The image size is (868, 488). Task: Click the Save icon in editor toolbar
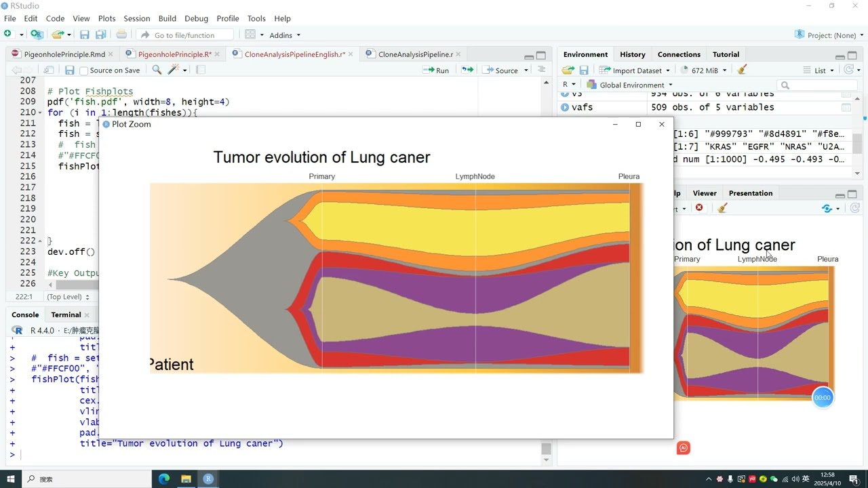(69, 70)
